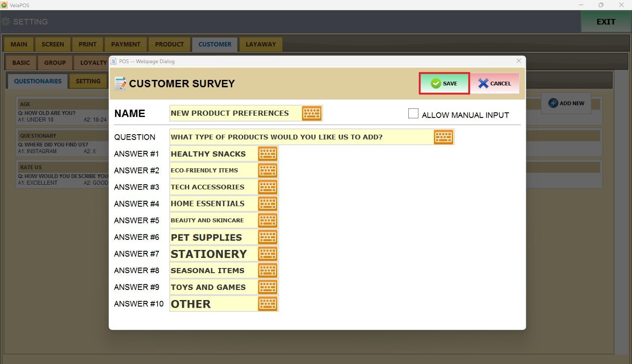Enable the Allow Manual Input checkbox
The width and height of the screenshot is (632, 364).
[x=413, y=114]
